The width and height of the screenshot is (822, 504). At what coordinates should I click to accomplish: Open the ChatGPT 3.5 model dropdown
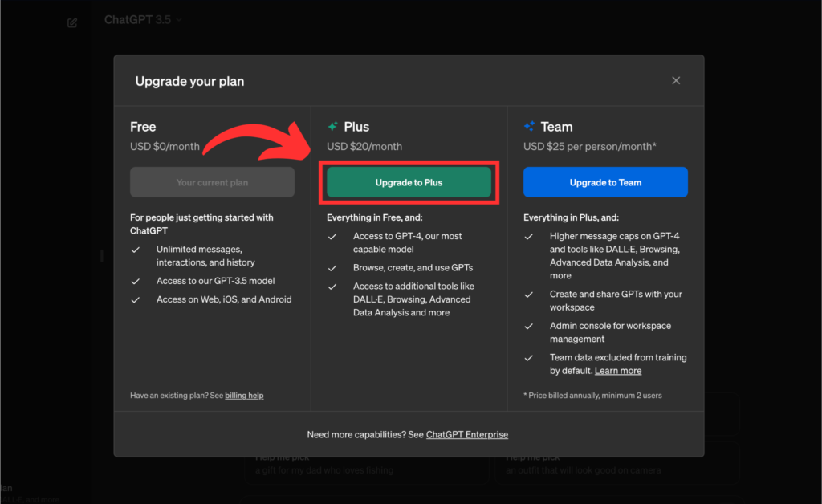(143, 20)
